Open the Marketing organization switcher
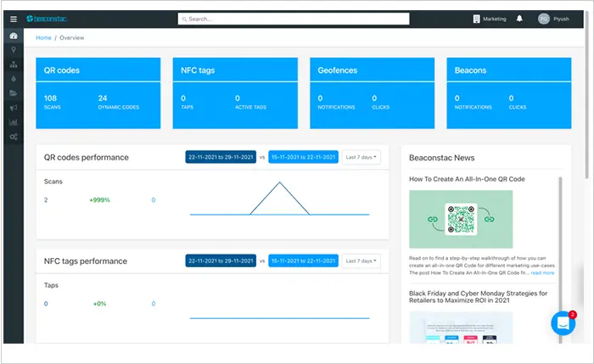 (x=490, y=19)
